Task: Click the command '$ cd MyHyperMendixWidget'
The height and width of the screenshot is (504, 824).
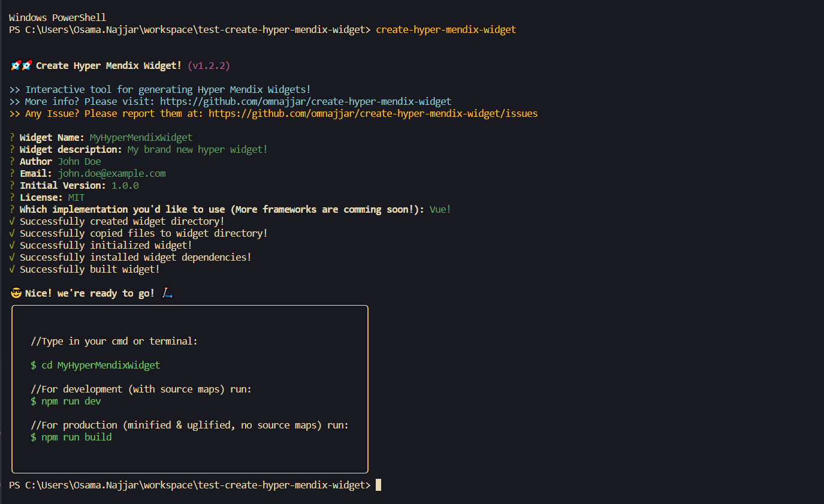Action: pyautogui.click(x=95, y=365)
